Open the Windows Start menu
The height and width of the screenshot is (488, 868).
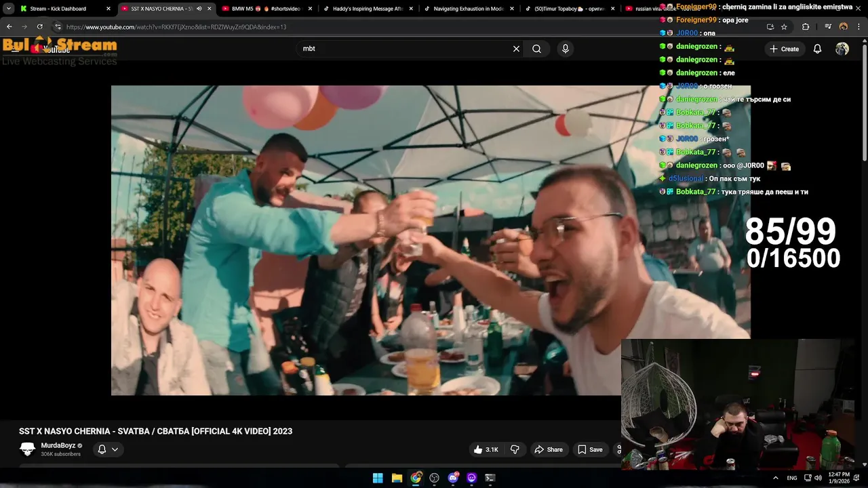click(x=378, y=478)
